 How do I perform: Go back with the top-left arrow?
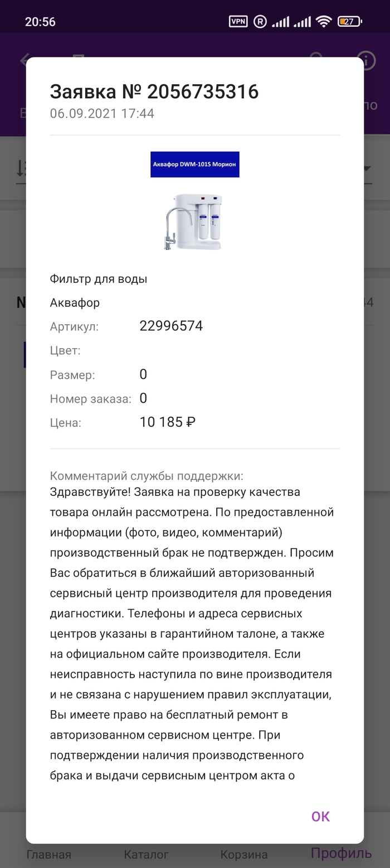[23, 60]
